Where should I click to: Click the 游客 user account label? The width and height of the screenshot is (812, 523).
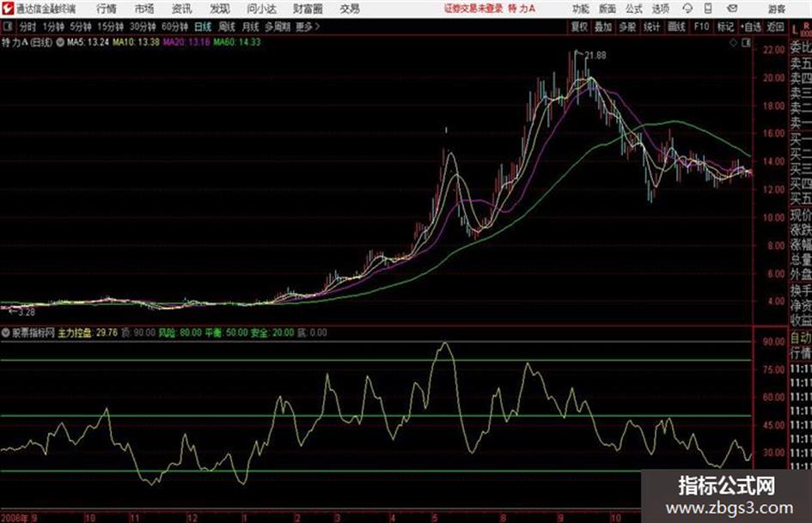[776, 9]
